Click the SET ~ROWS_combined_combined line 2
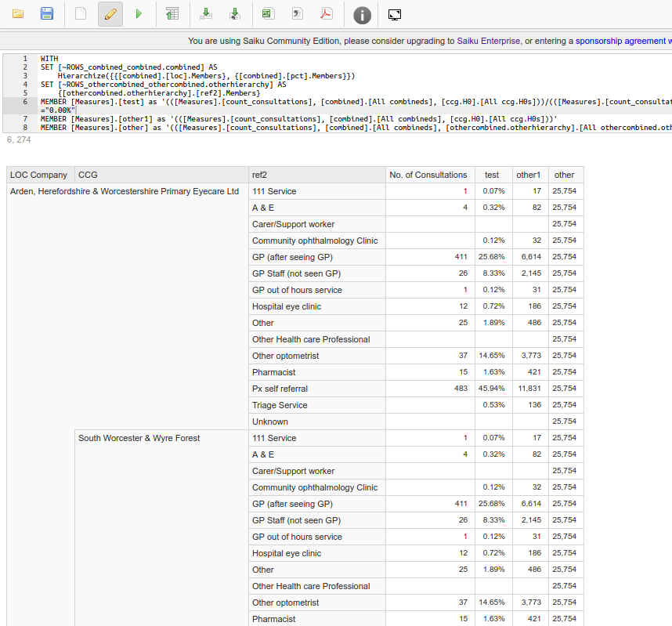This screenshot has height=626, width=672. [x=129, y=67]
